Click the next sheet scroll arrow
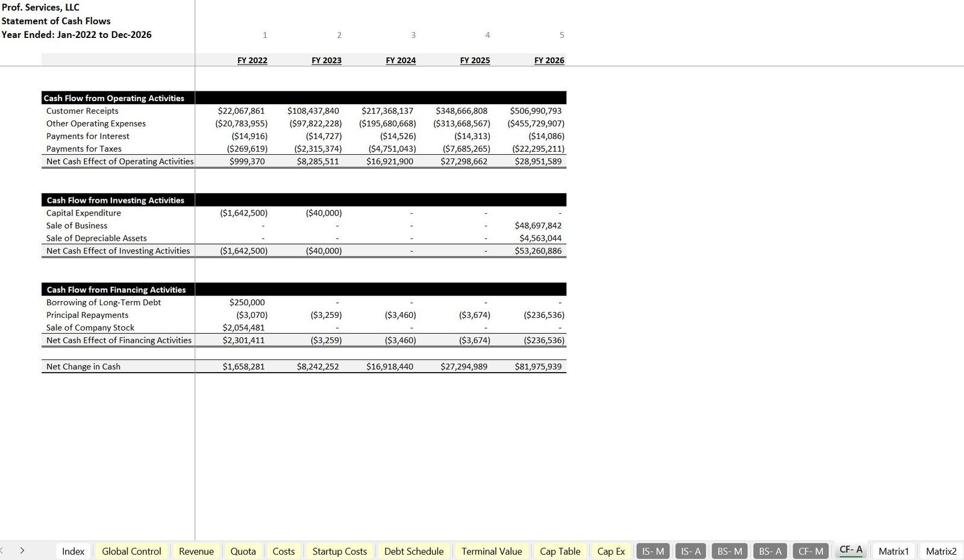Screen dimensions: 964x560 22,550
